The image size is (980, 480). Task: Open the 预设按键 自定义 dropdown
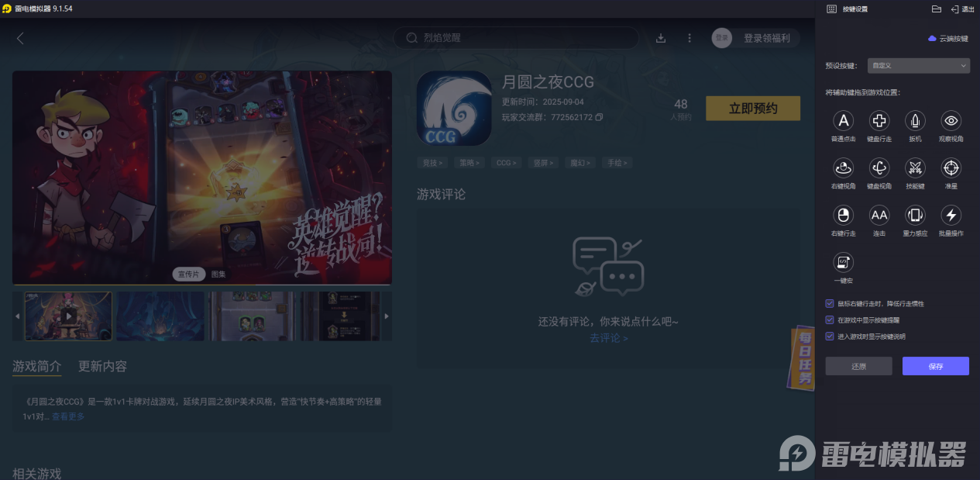[919, 65]
